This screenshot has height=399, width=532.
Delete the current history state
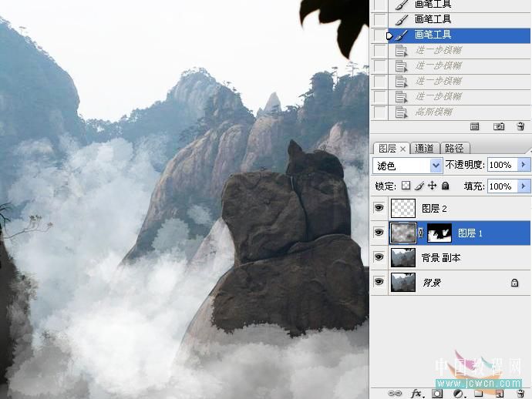point(520,127)
